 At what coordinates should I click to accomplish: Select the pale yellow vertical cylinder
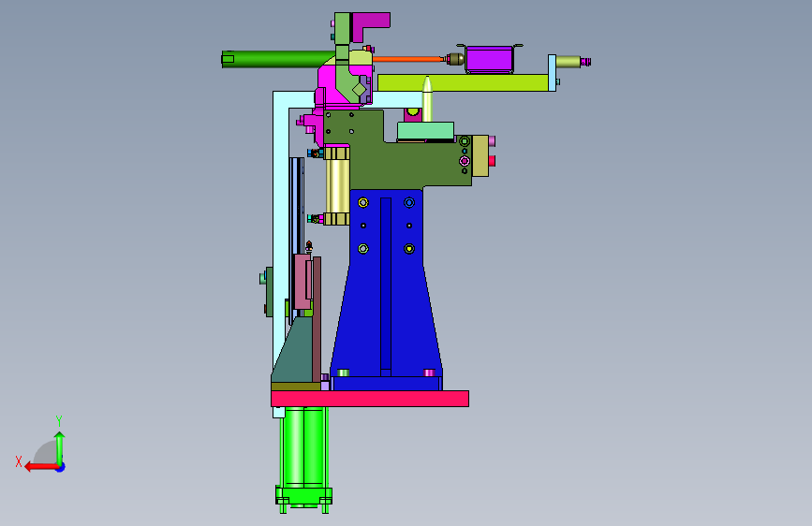coord(338,186)
